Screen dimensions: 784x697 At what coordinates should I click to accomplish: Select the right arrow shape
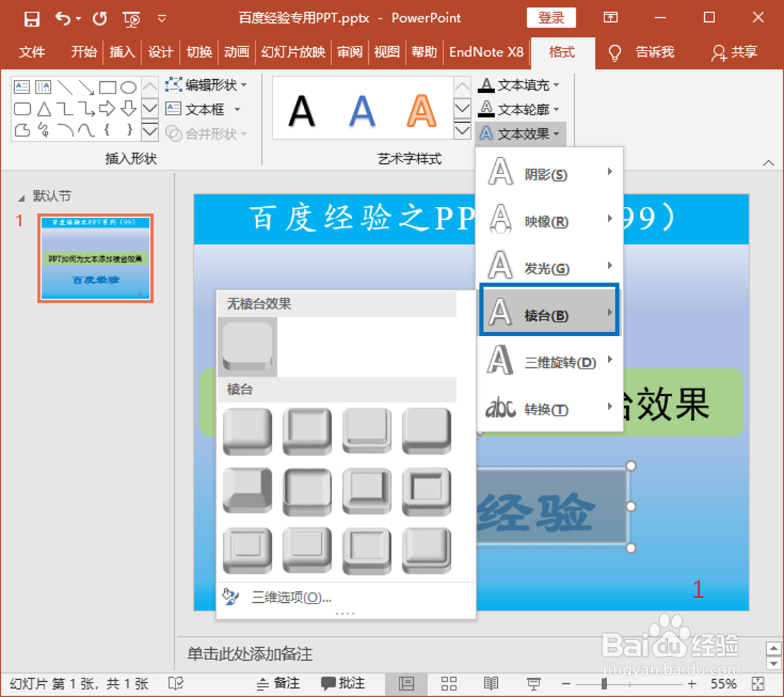[x=107, y=109]
